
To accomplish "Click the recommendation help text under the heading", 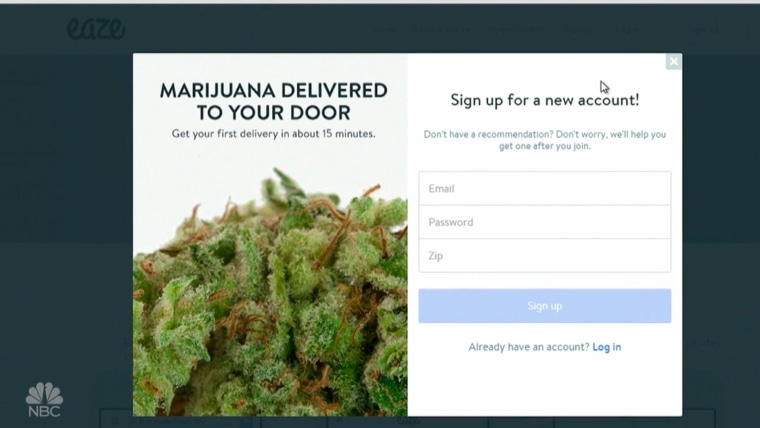I will (x=545, y=140).
